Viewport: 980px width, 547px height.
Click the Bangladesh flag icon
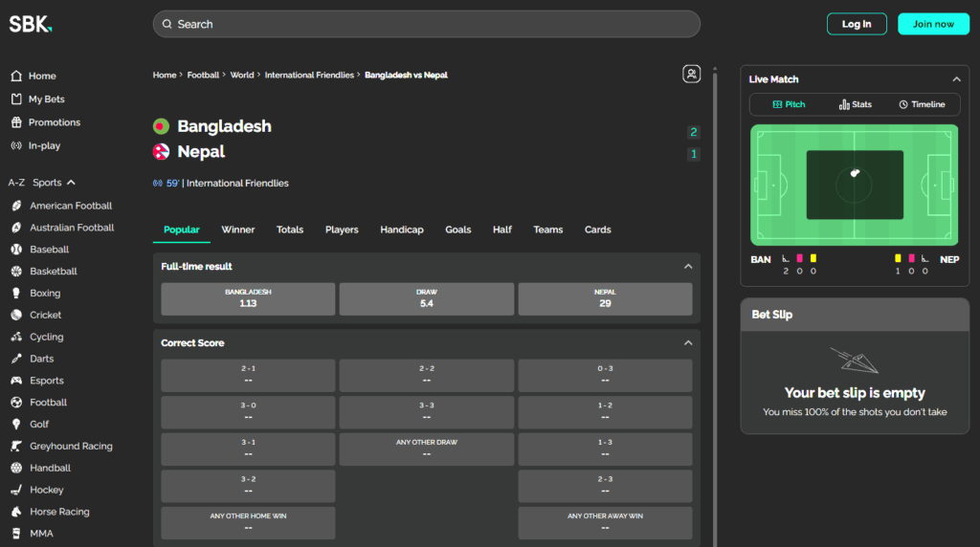click(x=161, y=126)
